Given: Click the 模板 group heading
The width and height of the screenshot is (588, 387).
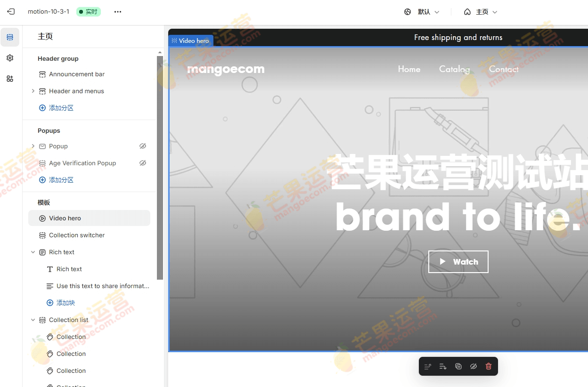Looking at the screenshot, I should (x=44, y=203).
